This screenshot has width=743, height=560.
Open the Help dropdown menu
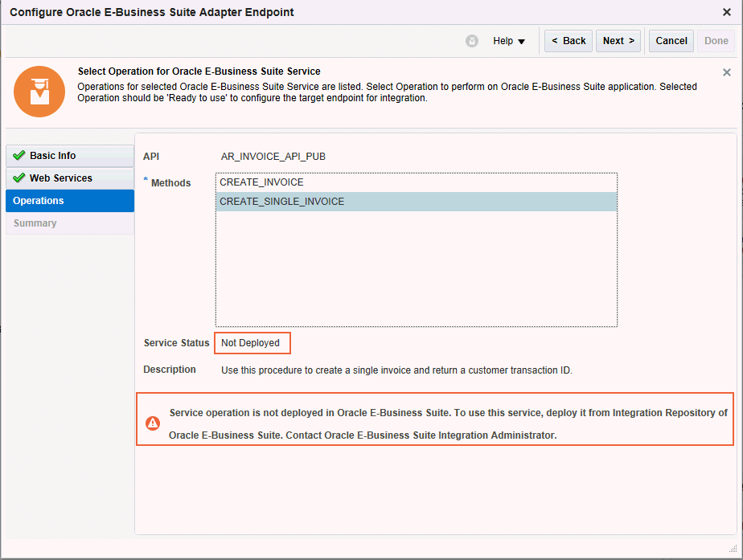tap(509, 41)
